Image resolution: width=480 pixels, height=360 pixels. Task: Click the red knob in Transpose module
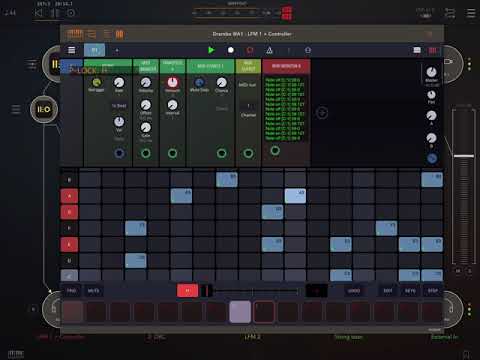pos(172,82)
